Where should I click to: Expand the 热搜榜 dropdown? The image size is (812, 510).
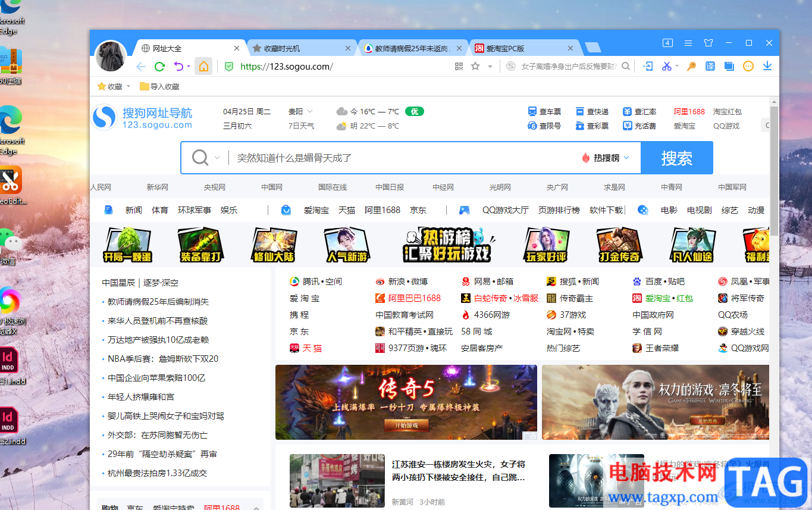point(626,158)
